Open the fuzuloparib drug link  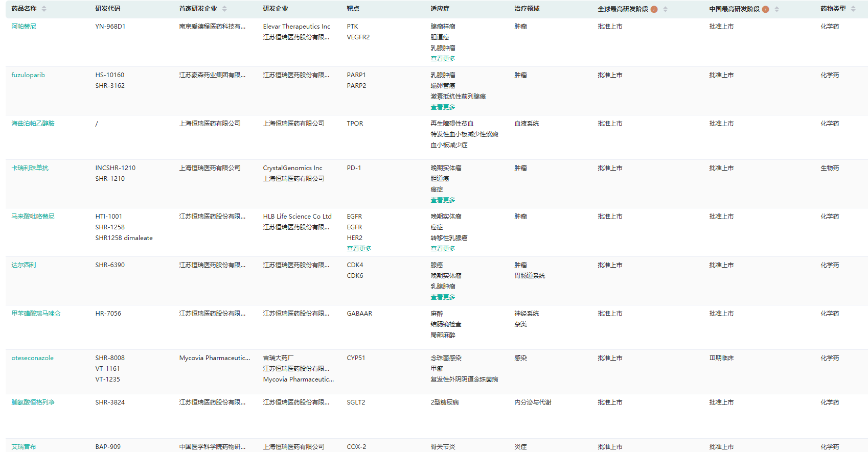tap(28, 75)
